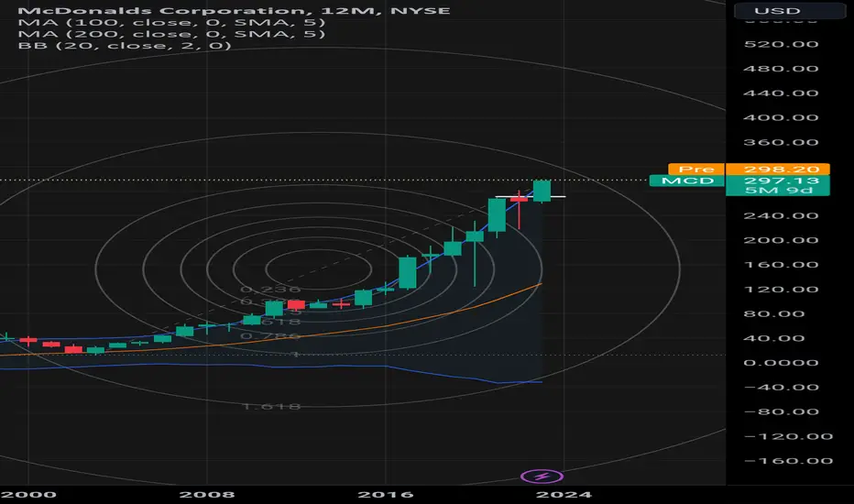Click the 0.0000 price axis label
The height and width of the screenshot is (504, 854).
tap(781, 363)
